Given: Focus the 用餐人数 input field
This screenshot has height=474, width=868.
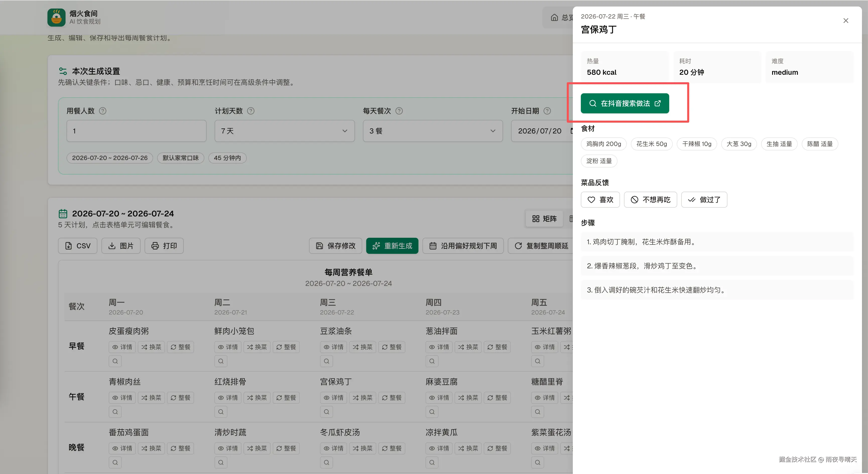Looking at the screenshot, I should 137,131.
